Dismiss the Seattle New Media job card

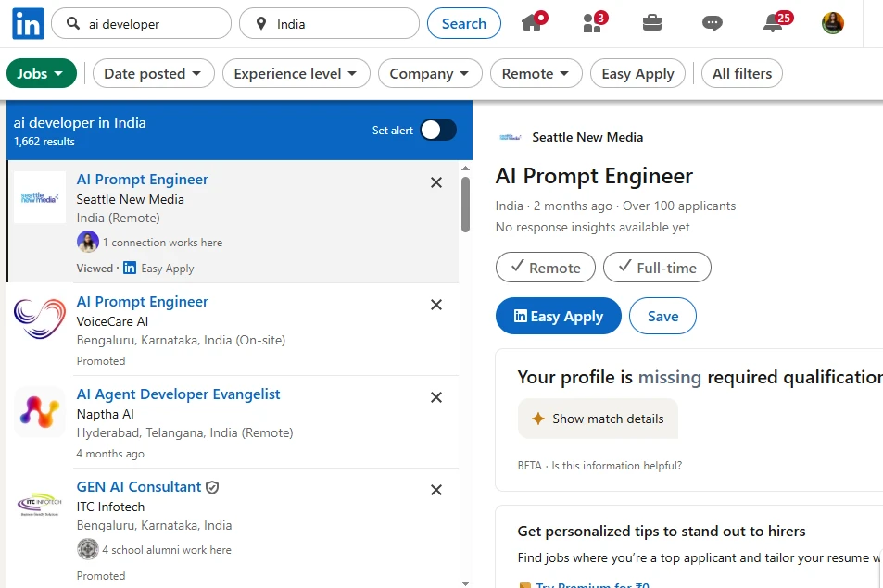[x=436, y=182]
